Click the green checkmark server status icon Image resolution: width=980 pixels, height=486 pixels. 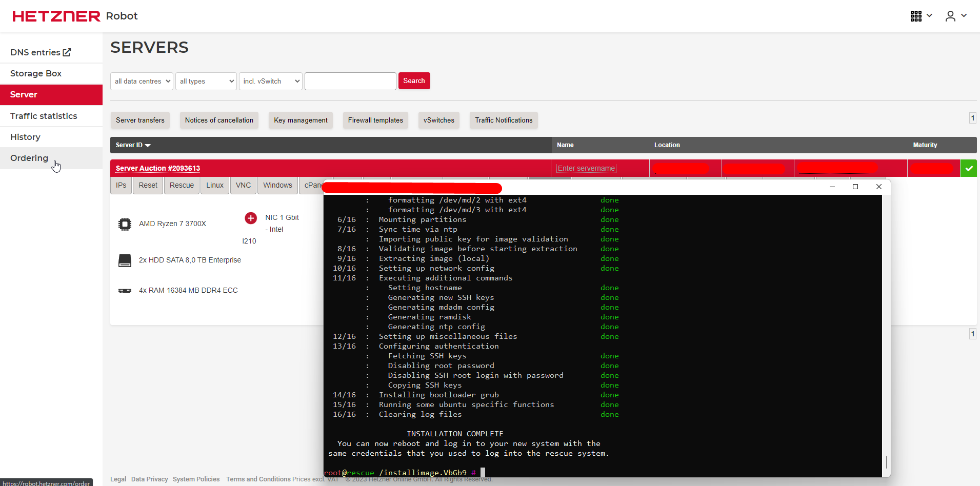(x=968, y=168)
